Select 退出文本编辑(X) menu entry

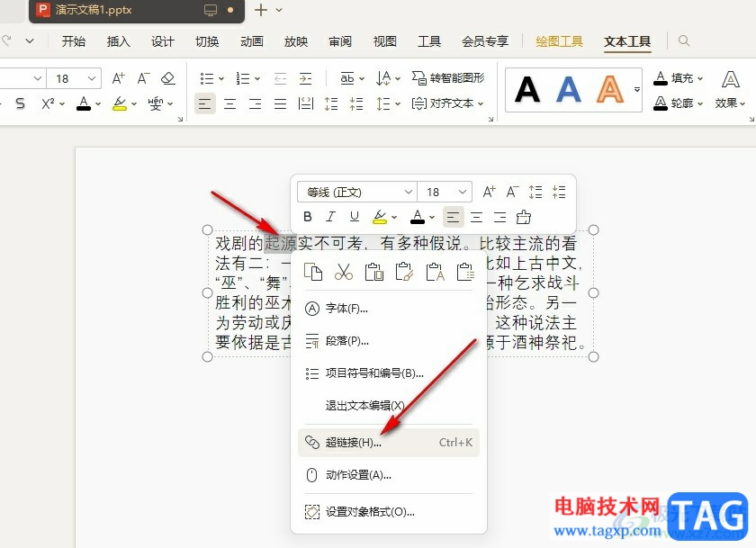pos(389,405)
